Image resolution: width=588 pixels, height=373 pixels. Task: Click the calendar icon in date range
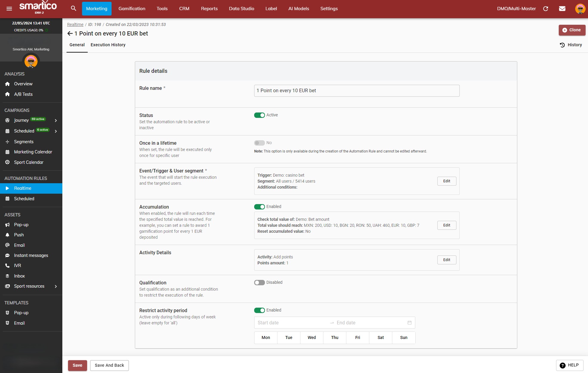tap(410, 323)
